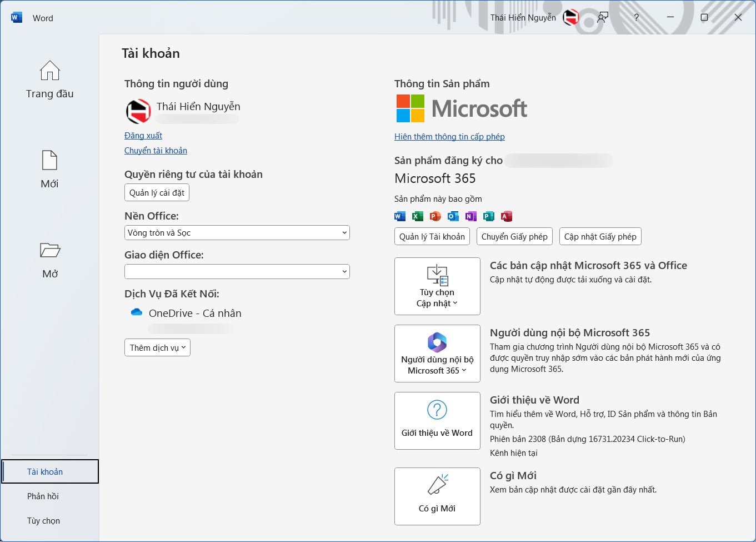Click the Cập nhật Giấy phép button
The width and height of the screenshot is (756, 542).
pyautogui.click(x=600, y=236)
